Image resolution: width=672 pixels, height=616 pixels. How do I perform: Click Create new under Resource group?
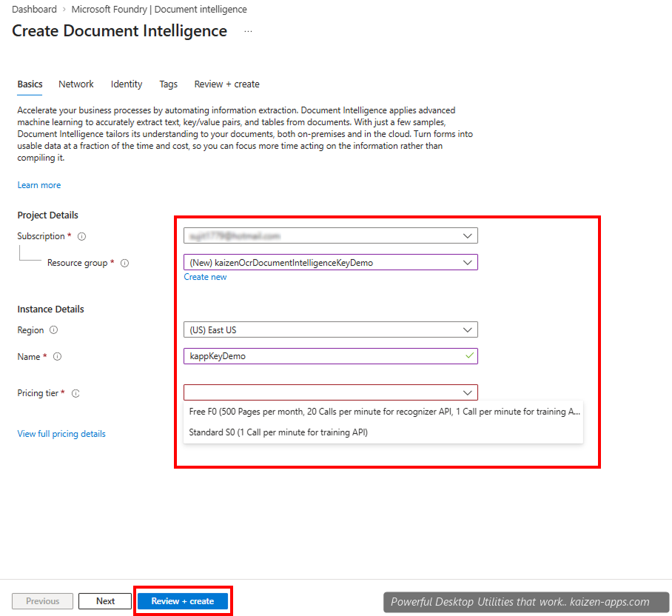(205, 276)
